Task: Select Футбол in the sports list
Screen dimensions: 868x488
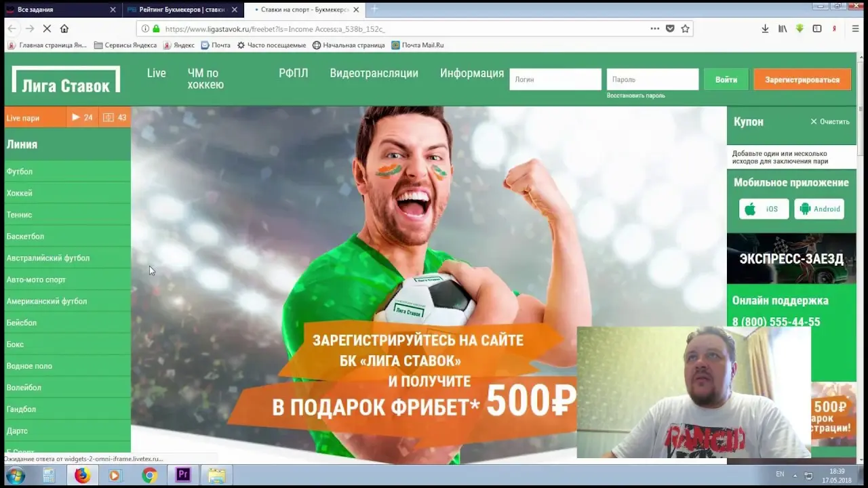Action: (68, 171)
